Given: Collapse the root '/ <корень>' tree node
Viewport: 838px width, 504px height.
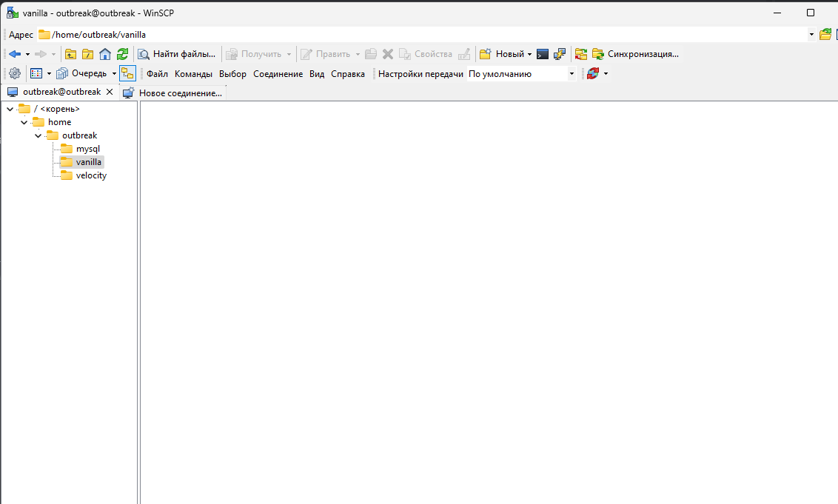Looking at the screenshot, I should click(x=10, y=109).
